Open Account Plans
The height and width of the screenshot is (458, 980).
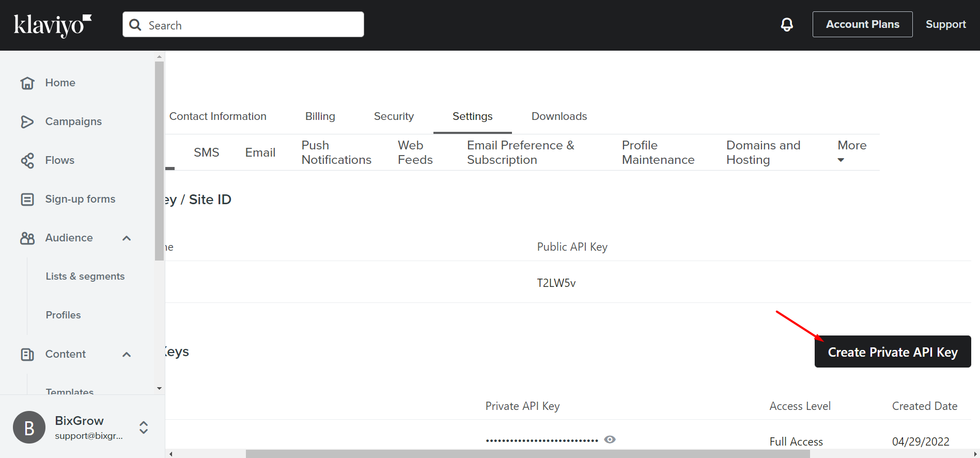point(862,24)
